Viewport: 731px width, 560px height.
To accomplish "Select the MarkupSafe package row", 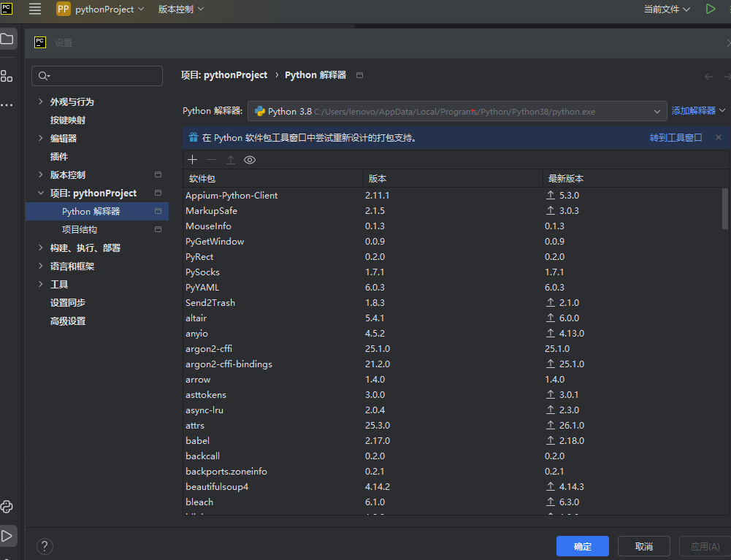I will 452,211.
